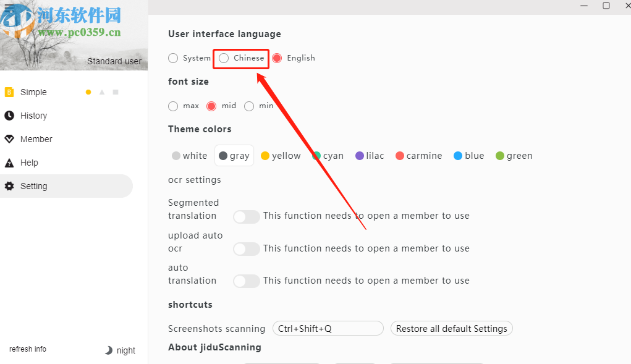
Task: Click the Member diamond icon
Action: (9, 139)
